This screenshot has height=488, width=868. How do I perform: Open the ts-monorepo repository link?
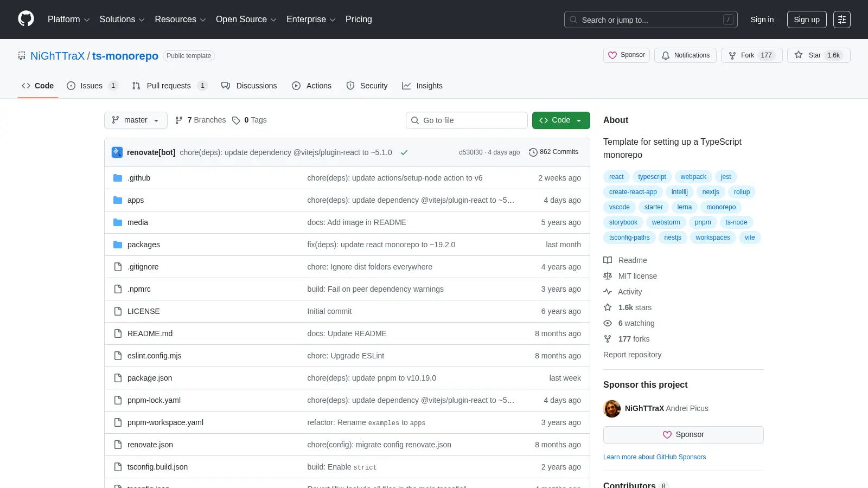[125, 56]
